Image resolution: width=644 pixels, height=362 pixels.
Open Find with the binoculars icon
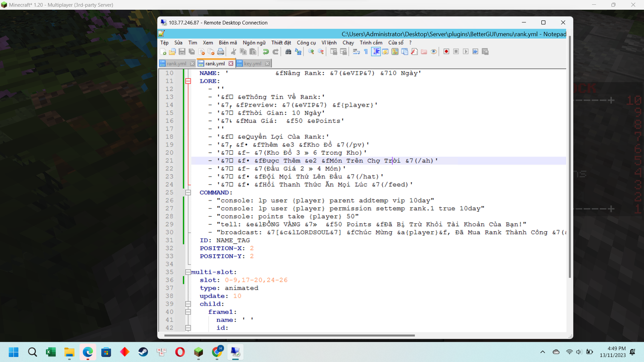288,52
